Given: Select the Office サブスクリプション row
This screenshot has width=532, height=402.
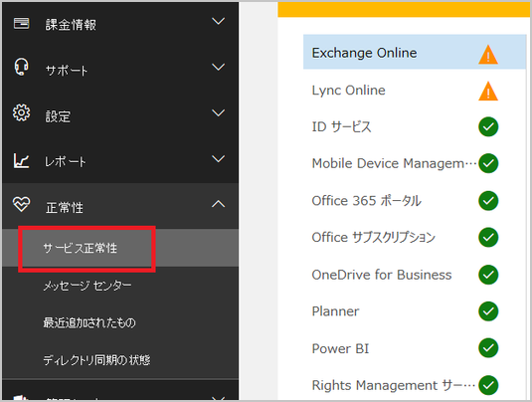Looking at the screenshot, I should click(415, 237).
